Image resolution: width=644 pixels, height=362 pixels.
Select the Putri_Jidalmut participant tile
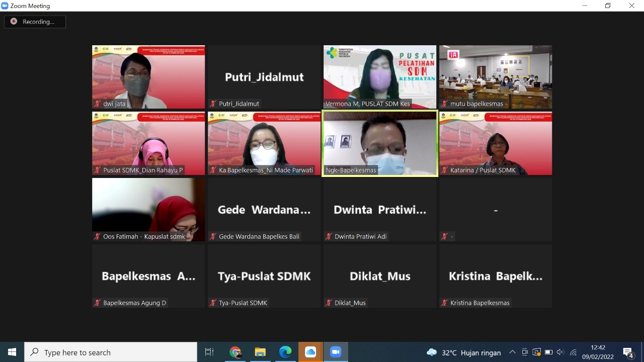pyautogui.click(x=264, y=77)
